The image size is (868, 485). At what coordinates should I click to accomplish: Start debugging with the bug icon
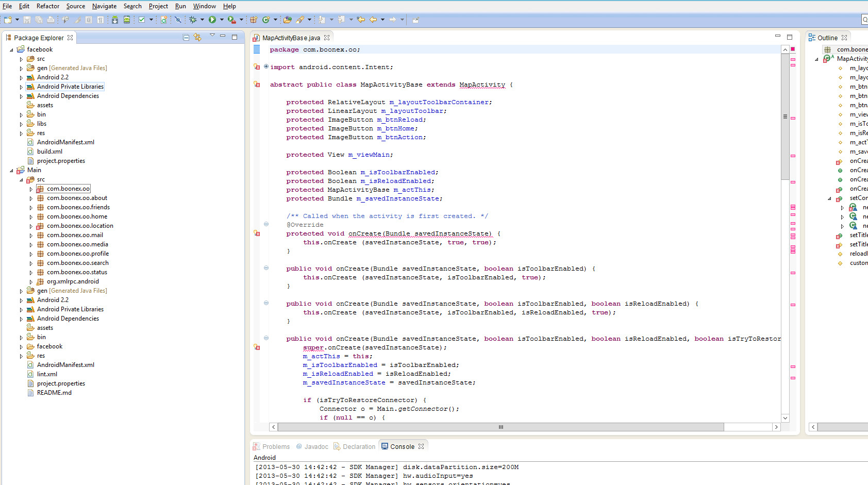pyautogui.click(x=193, y=20)
